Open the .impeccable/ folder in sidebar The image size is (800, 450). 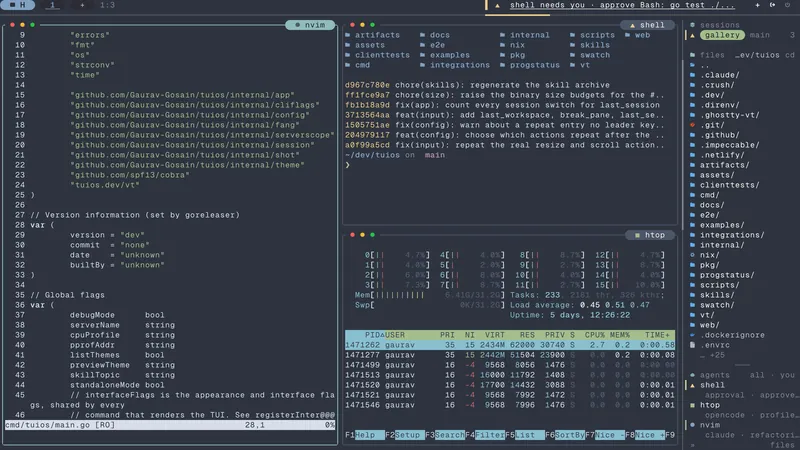[730, 145]
